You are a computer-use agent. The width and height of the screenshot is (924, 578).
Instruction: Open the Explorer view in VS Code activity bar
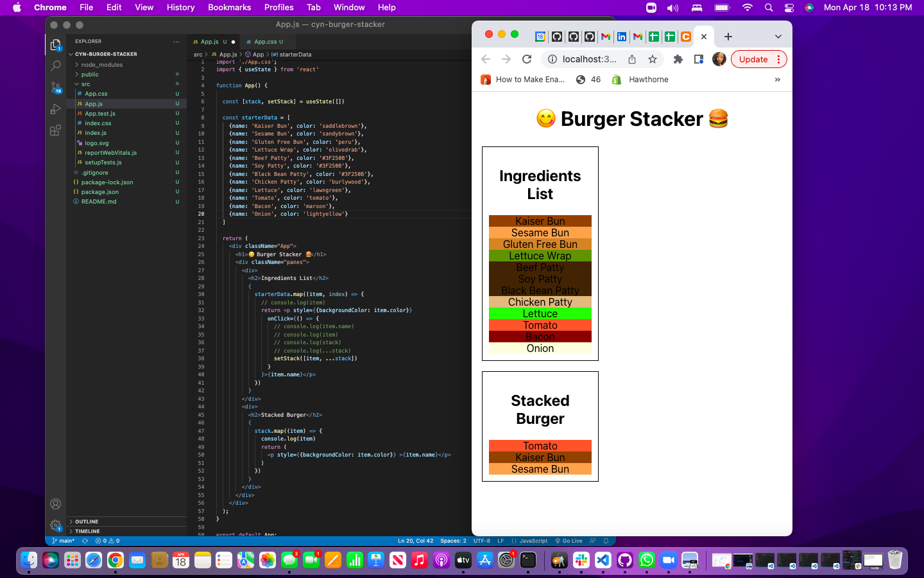click(55, 44)
